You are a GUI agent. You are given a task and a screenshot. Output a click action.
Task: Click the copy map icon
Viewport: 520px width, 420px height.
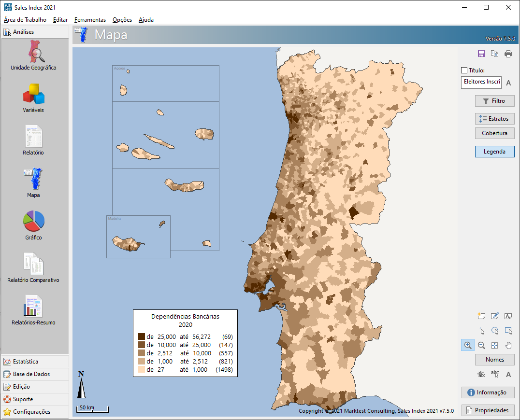point(494,54)
